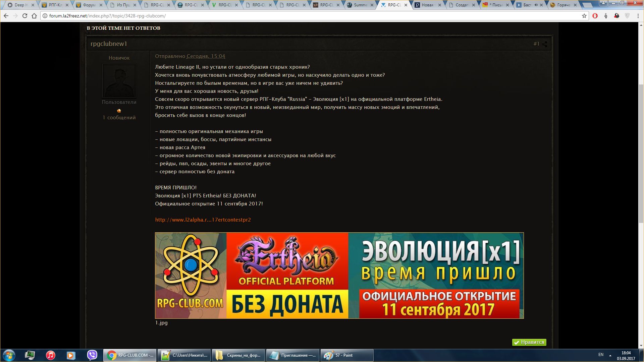644x362 pixels.
Task: Click the 'ВРЕМЯ ПРИШЛО!' line in post
Action: point(176,188)
